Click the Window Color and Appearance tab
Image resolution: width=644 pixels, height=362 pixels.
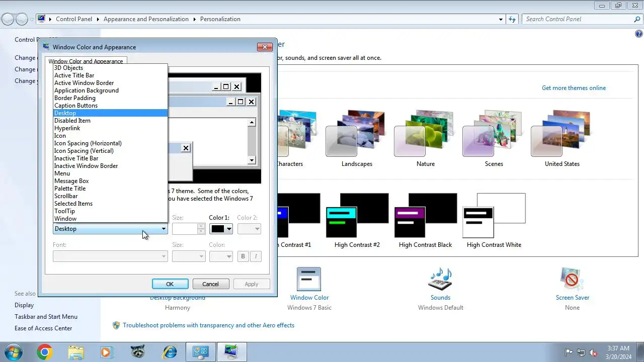pyautogui.click(x=86, y=61)
